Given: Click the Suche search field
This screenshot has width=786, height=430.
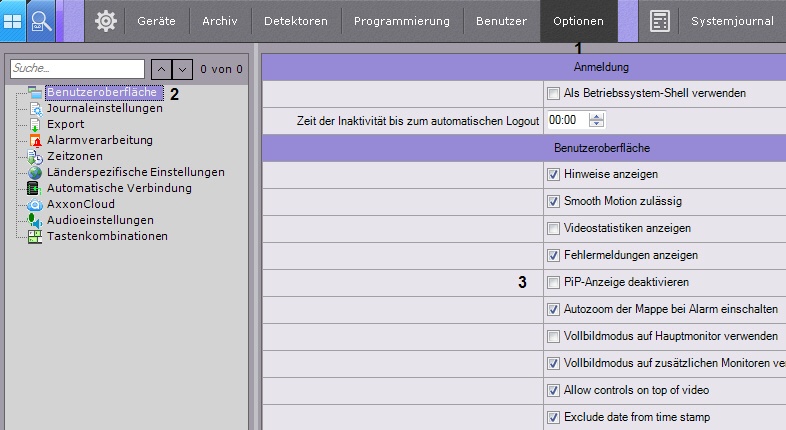Looking at the screenshot, I should 76,69.
